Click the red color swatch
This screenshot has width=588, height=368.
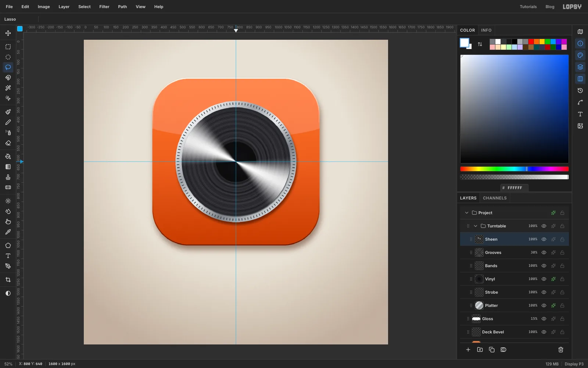(531, 42)
